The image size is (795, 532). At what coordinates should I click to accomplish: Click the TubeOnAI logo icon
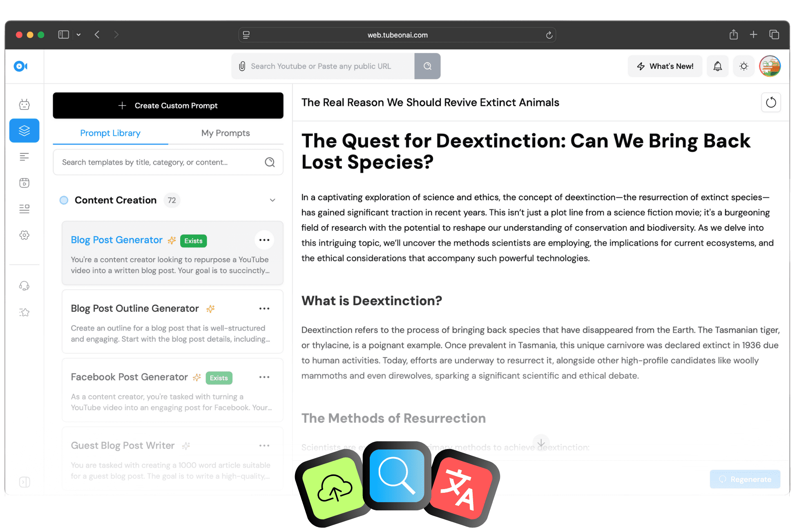tap(20, 66)
